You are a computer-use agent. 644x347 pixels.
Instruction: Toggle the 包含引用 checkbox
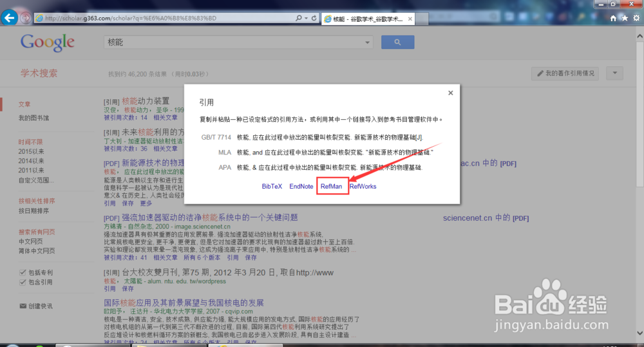[23, 282]
